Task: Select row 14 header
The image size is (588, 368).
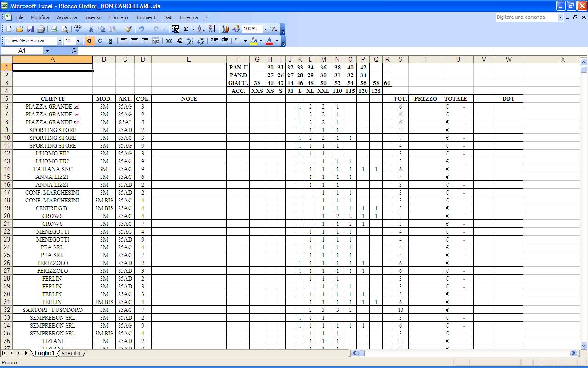Action: point(6,169)
